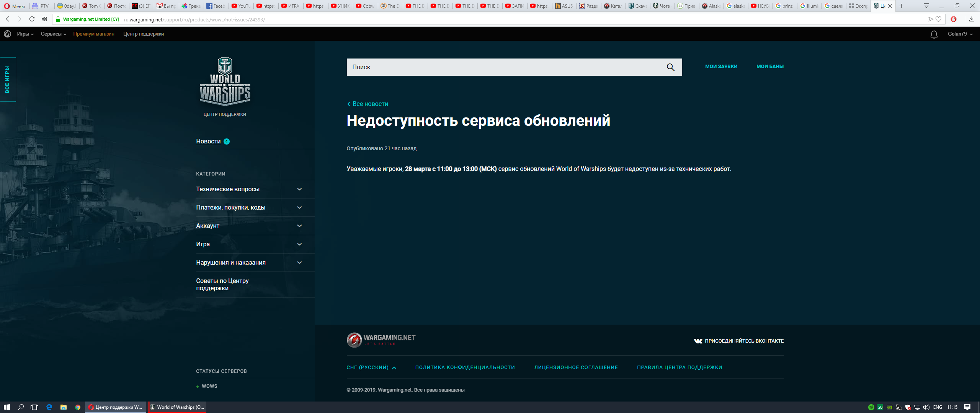Open Task View on taskbar
This screenshot has width=980, height=413.
[34, 407]
